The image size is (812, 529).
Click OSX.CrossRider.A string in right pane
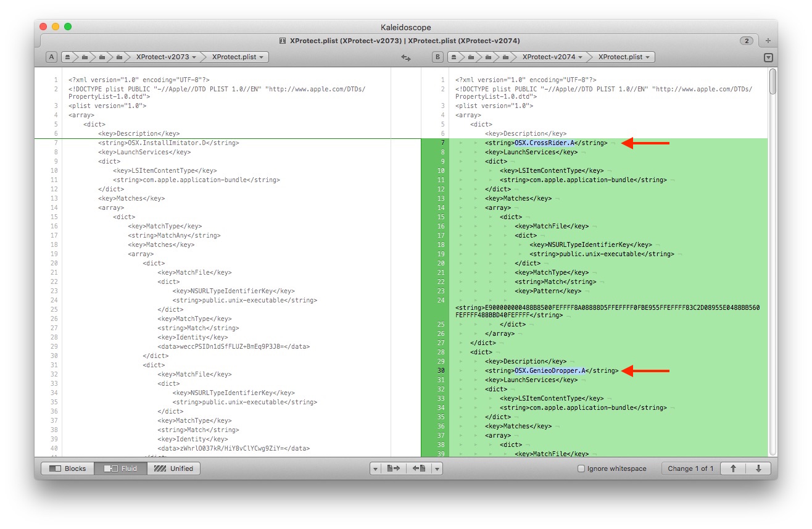click(x=546, y=143)
